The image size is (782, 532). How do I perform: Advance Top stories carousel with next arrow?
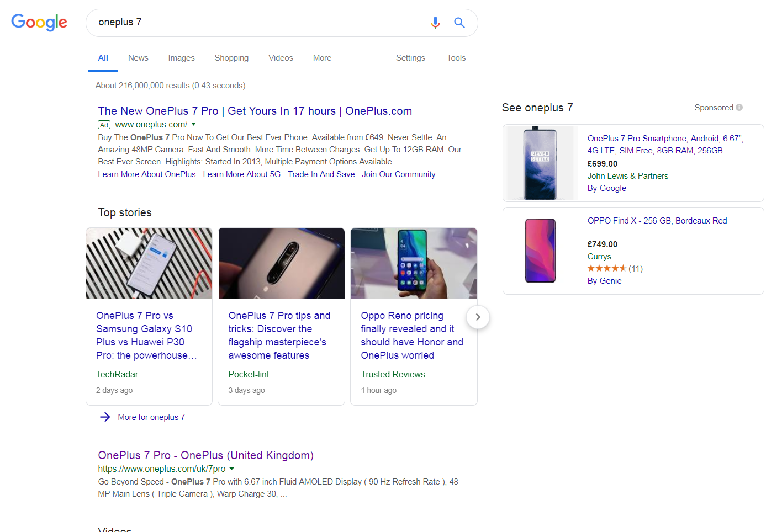pyautogui.click(x=478, y=317)
